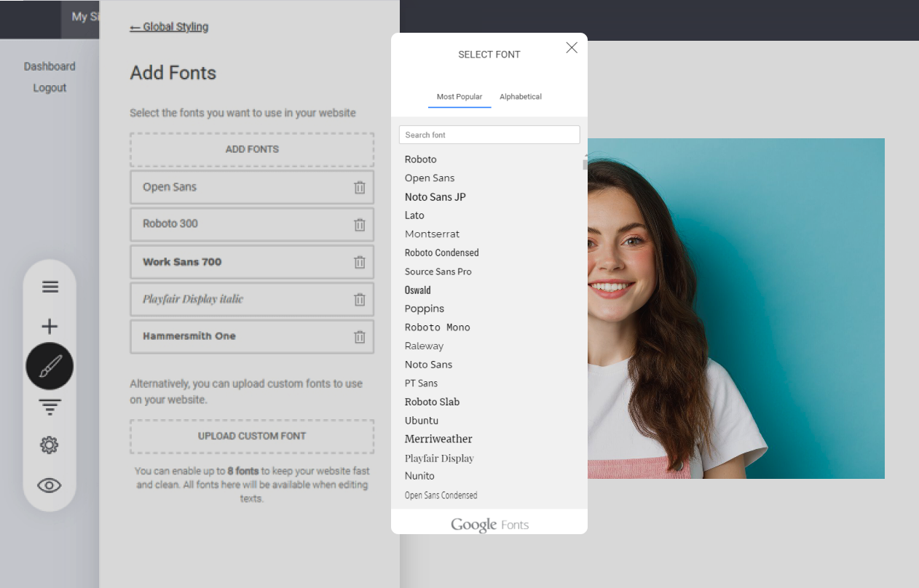Select the paintbrush styling icon

(x=50, y=366)
